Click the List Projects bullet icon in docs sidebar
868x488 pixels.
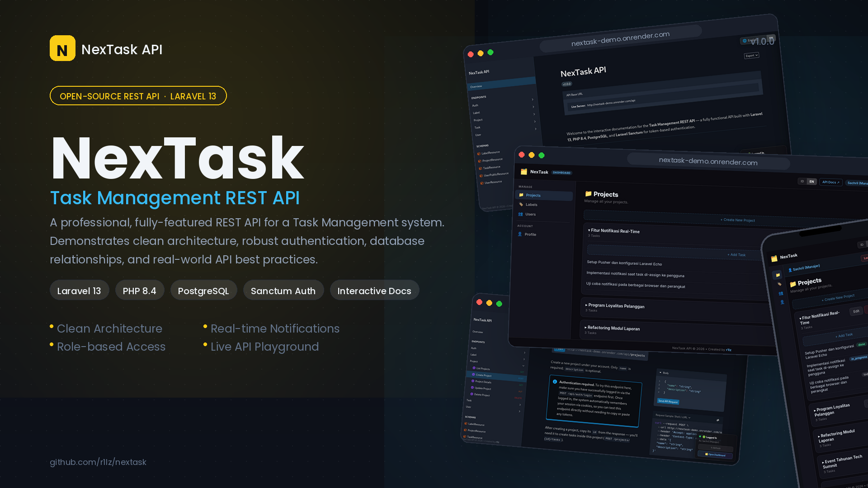click(474, 368)
